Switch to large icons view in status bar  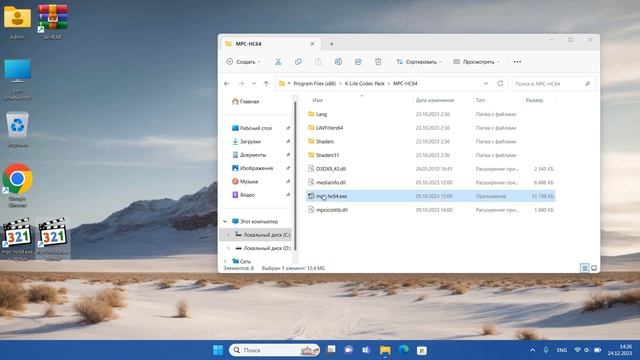coord(594,268)
